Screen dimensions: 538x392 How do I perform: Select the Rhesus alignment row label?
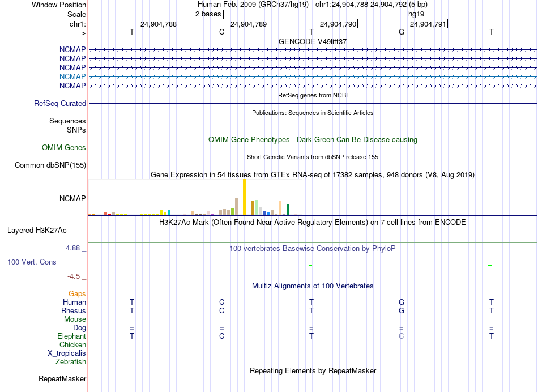(74, 310)
